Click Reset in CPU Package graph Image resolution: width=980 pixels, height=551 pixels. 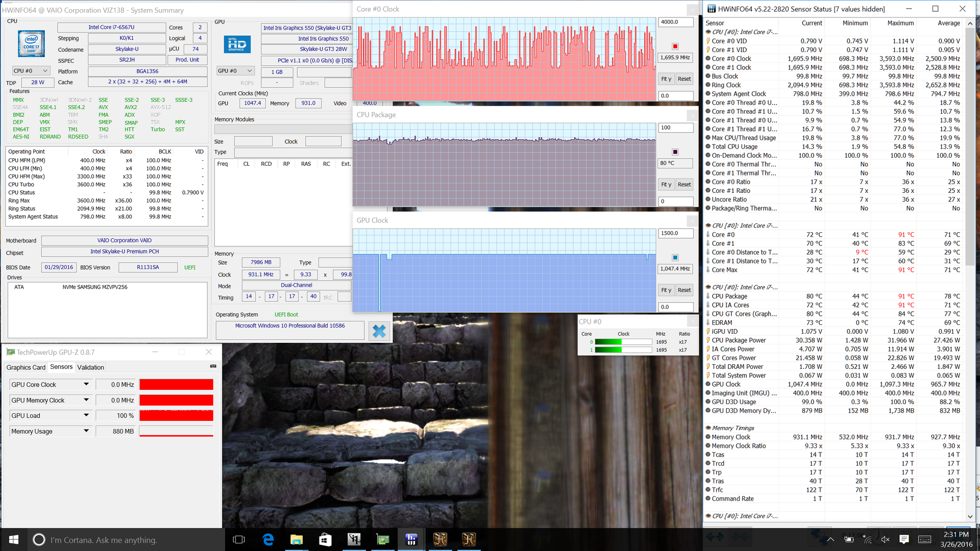pyautogui.click(x=684, y=185)
